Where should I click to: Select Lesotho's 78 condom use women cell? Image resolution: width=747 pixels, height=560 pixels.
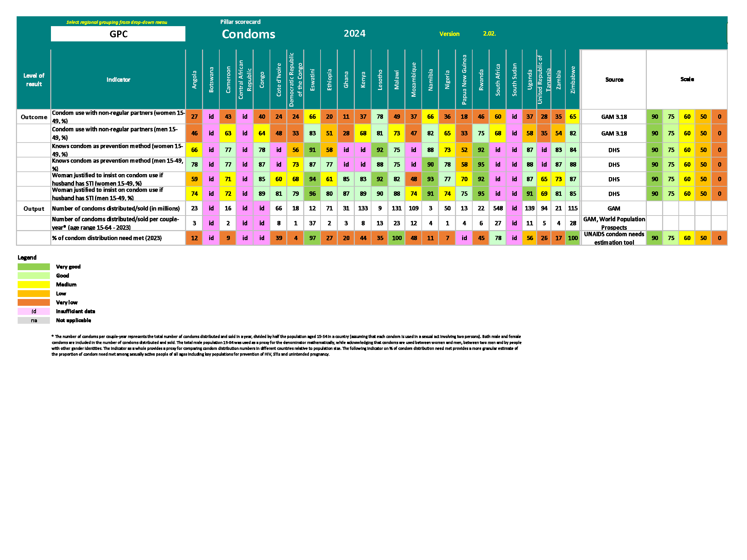pyautogui.click(x=380, y=117)
